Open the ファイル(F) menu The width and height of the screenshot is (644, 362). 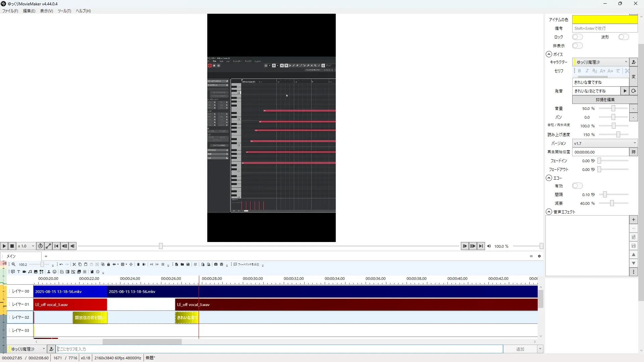coord(10,11)
